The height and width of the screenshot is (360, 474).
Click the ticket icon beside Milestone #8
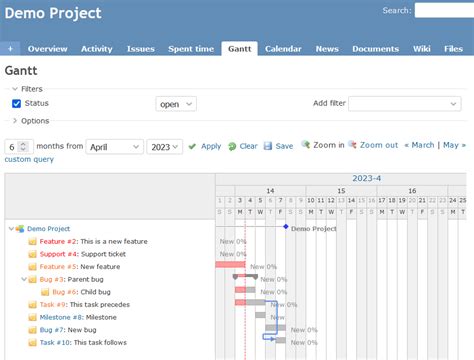pos(32,317)
